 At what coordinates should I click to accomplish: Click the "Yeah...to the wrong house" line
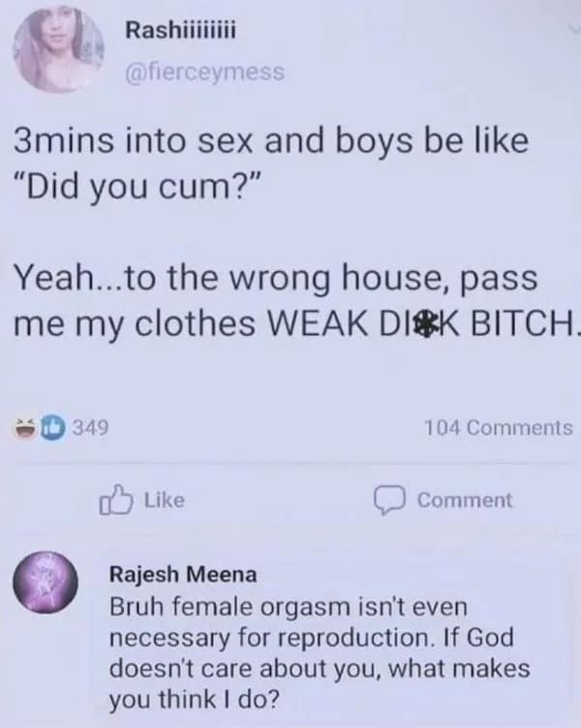pos(276,278)
